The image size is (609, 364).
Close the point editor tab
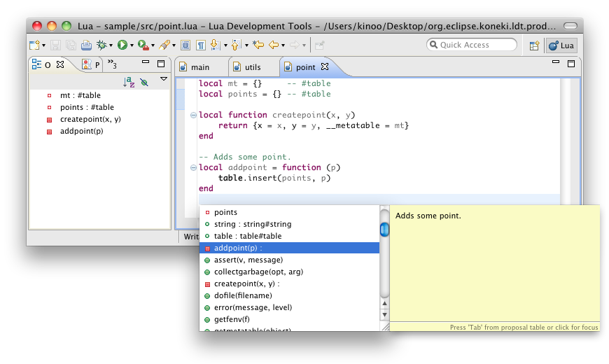point(325,66)
